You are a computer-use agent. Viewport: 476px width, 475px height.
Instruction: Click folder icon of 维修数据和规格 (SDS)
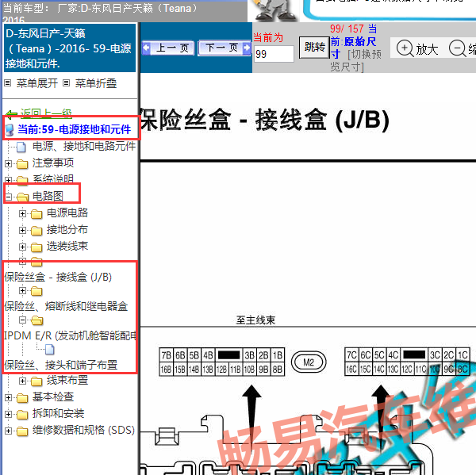click(x=22, y=431)
